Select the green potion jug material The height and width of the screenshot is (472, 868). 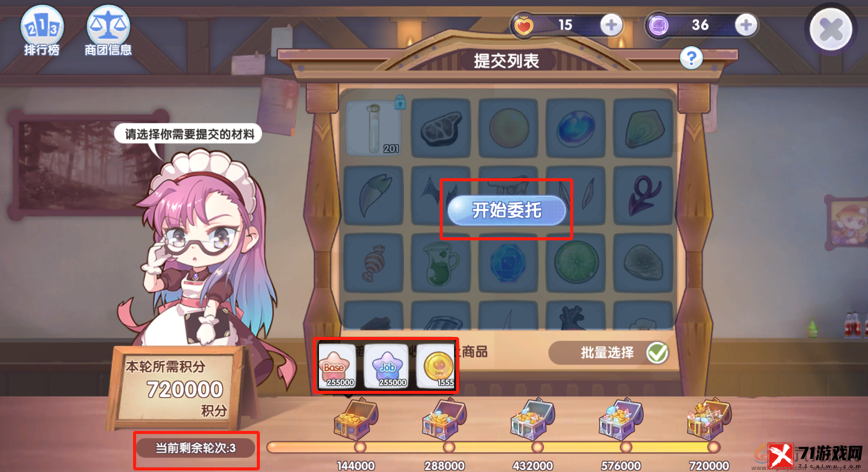[x=441, y=262]
